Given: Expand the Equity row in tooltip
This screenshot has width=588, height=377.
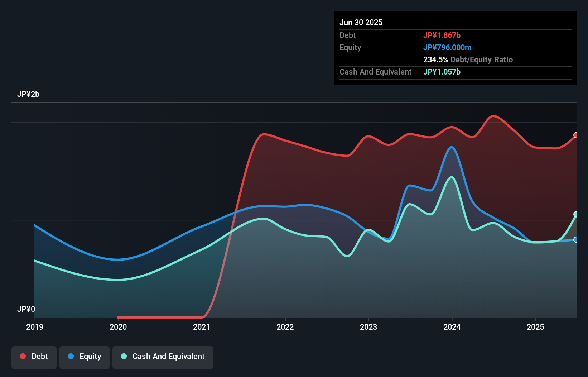Looking at the screenshot, I should (x=350, y=47).
